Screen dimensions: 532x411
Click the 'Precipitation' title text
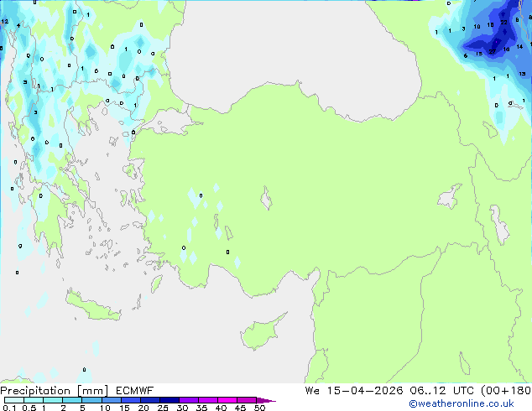[35, 391]
